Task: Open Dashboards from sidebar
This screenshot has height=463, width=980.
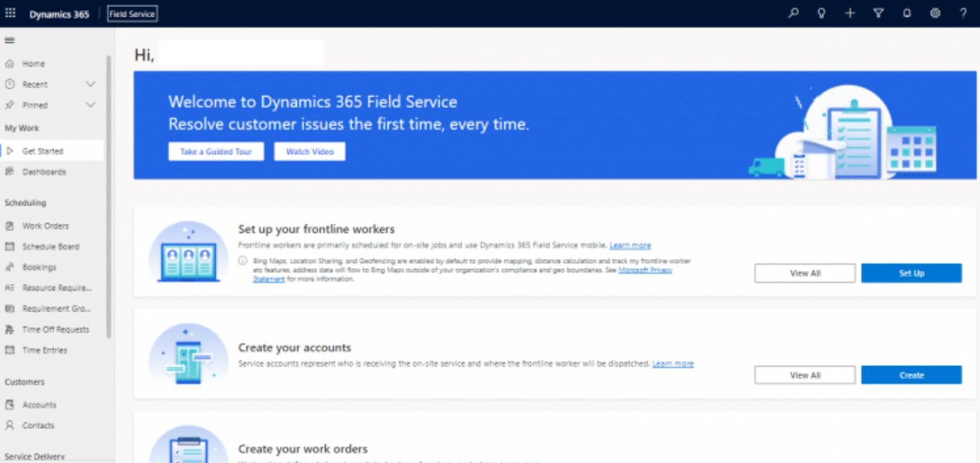Action: 44,172
